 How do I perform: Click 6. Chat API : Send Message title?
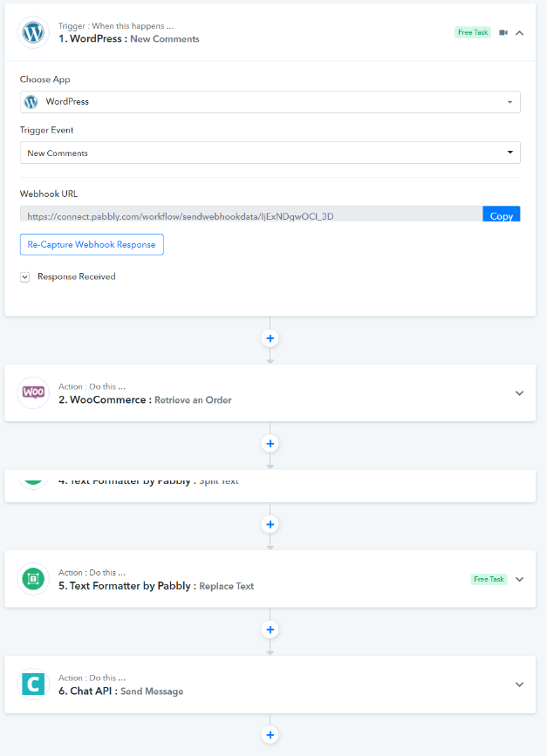120,691
